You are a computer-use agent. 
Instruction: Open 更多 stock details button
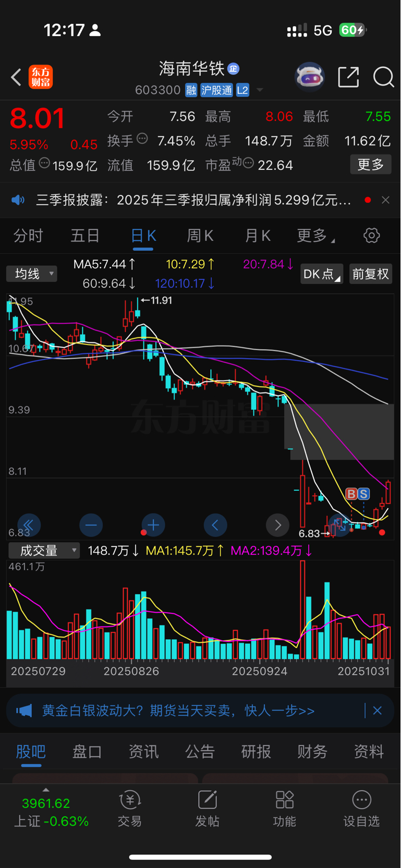(x=371, y=165)
